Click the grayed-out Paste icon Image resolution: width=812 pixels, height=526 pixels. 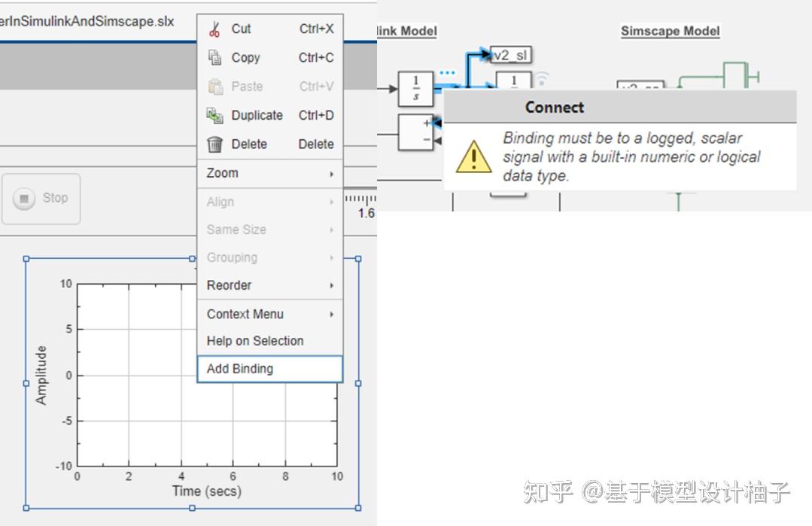pyautogui.click(x=214, y=87)
